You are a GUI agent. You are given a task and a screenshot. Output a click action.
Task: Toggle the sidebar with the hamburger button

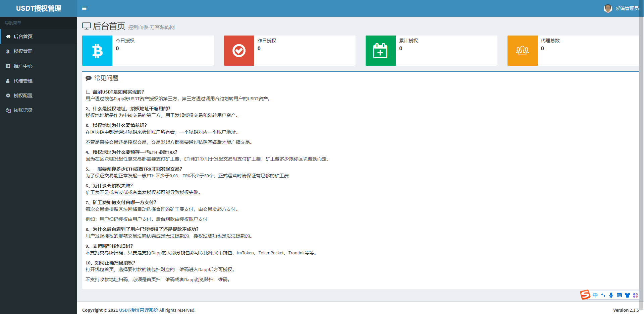click(84, 8)
